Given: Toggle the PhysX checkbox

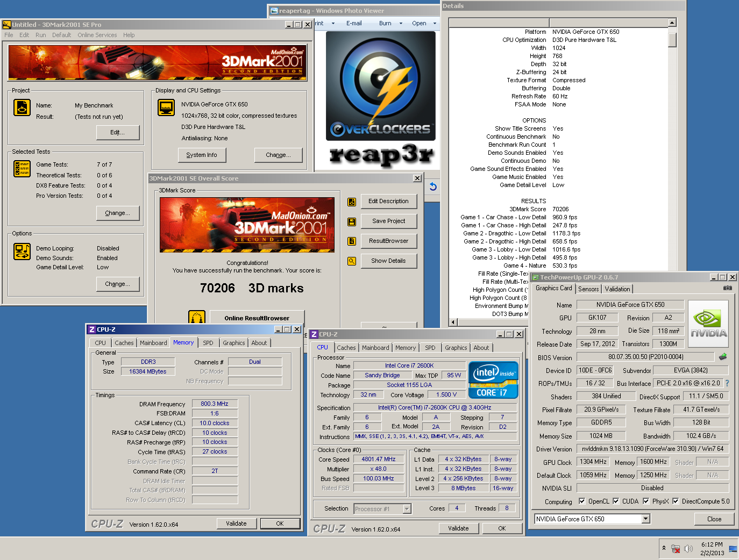Looking at the screenshot, I should (646, 501).
